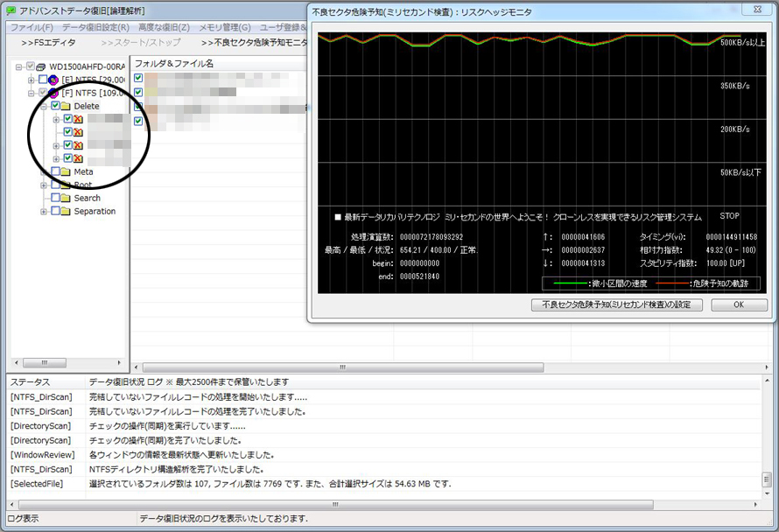Check the [E] NTFS partition checkbox
Viewport: 779px width, 532px height.
tap(43, 80)
